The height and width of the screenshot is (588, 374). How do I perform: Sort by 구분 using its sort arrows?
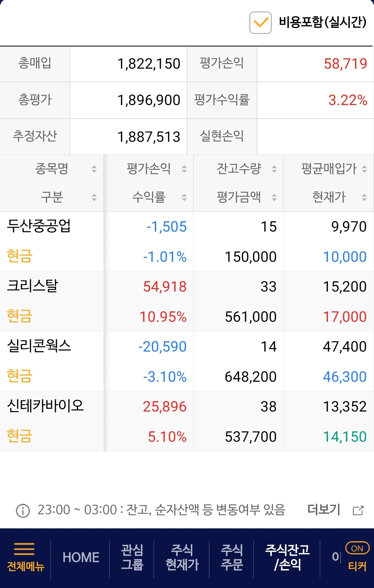[x=94, y=198]
